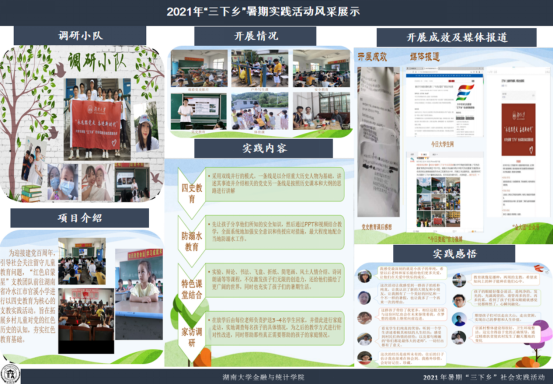Click the 湖南大学金融与统计学院 footer text
The height and width of the screenshot is (384, 553).
tap(263, 377)
